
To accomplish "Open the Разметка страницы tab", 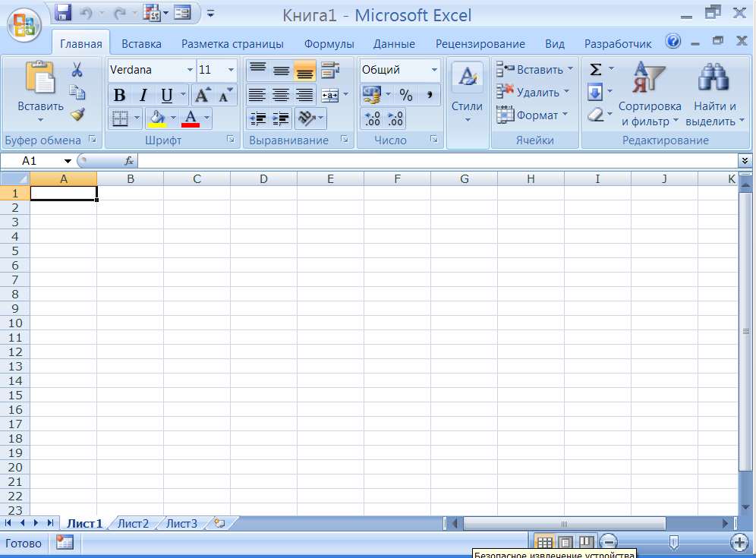I will pyautogui.click(x=232, y=44).
